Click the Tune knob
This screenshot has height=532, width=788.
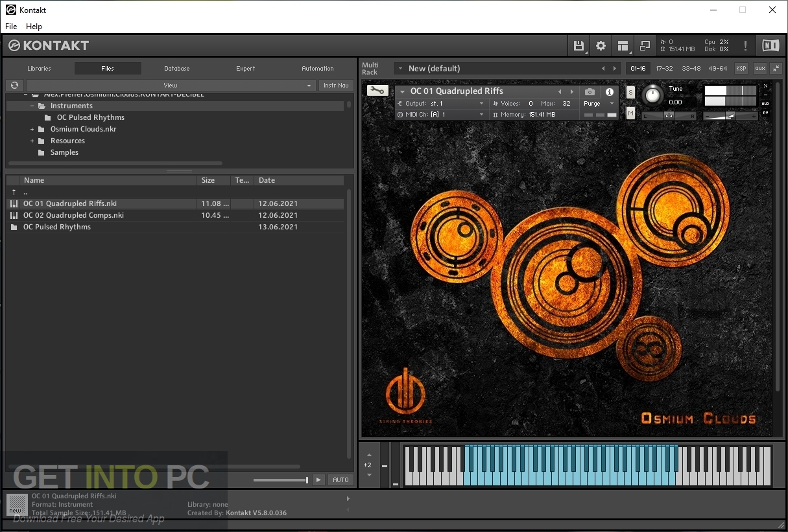click(x=653, y=96)
